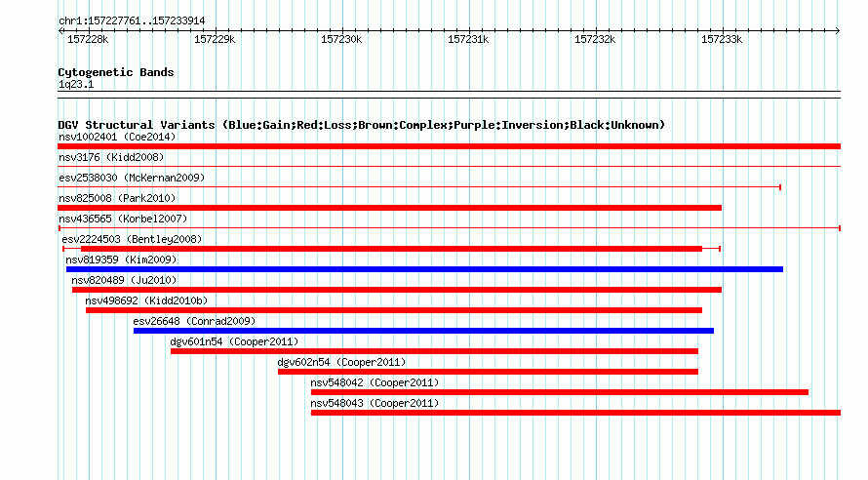Select the dgv602n54 red loss bar

tap(489, 372)
